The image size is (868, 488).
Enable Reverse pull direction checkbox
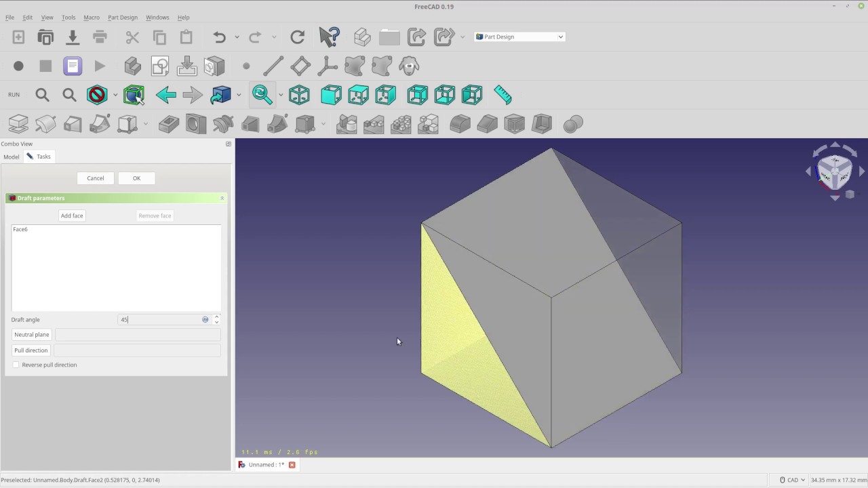click(x=16, y=365)
